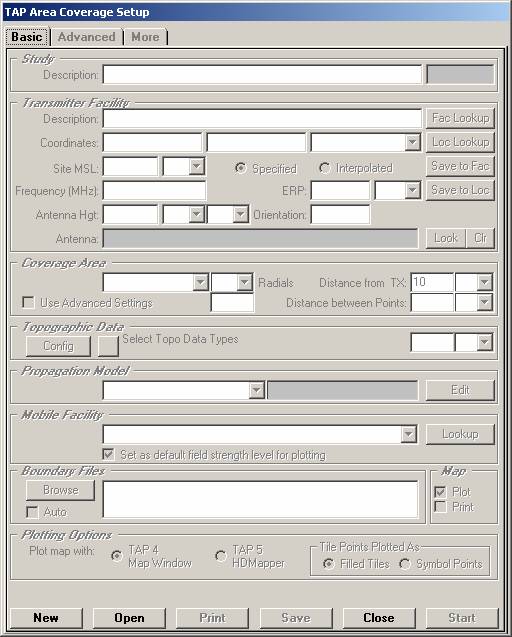
Task: Click the Start button
Action: (x=462, y=618)
